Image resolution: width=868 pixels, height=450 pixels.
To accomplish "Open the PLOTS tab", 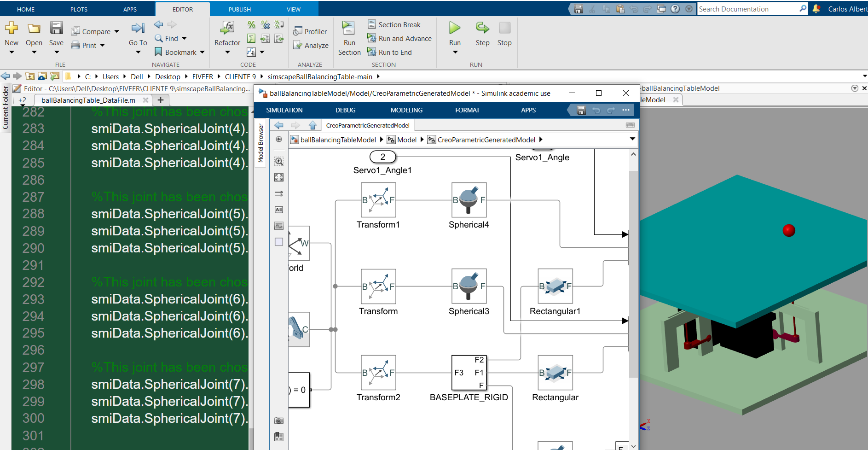I will click(79, 9).
